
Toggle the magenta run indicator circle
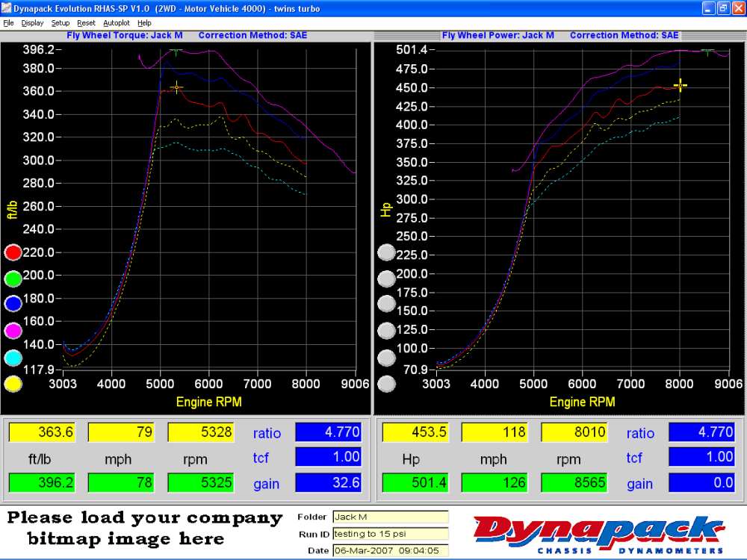(x=13, y=331)
